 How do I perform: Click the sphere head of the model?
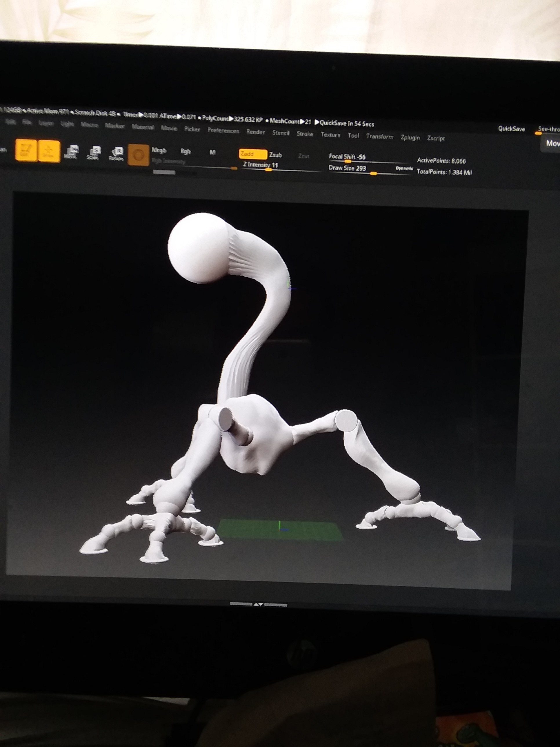(199, 248)
